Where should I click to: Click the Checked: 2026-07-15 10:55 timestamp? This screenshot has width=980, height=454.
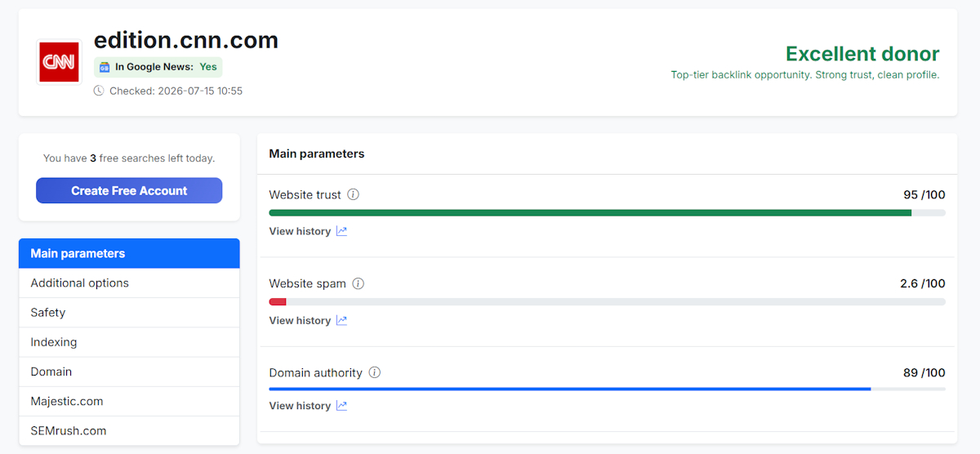click(176, 91)
